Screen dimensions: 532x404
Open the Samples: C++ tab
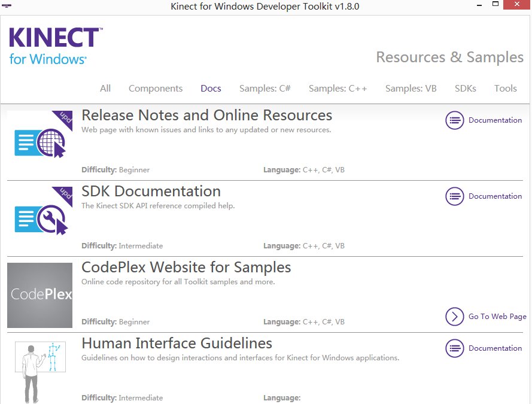[338, 88]
